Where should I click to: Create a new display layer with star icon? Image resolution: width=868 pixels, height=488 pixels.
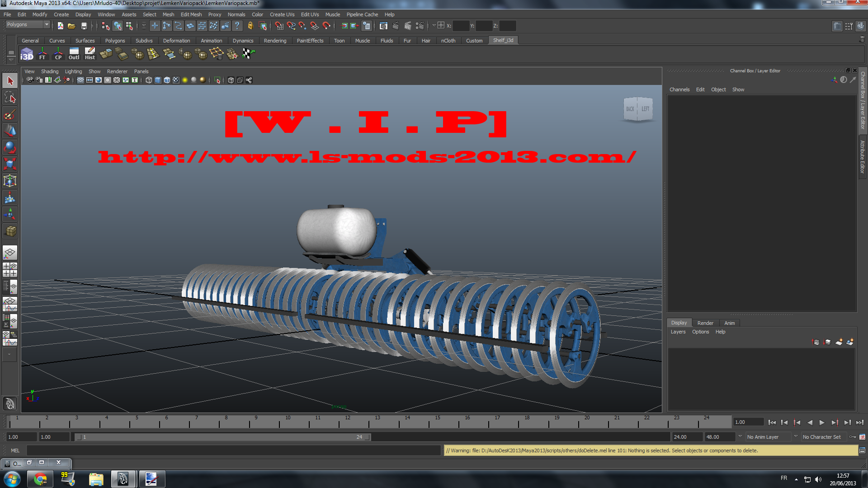839,342
